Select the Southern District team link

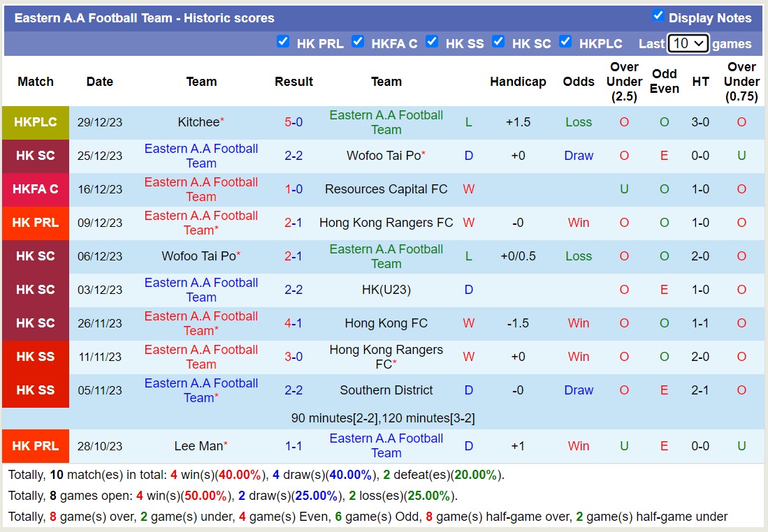[386, 390]
